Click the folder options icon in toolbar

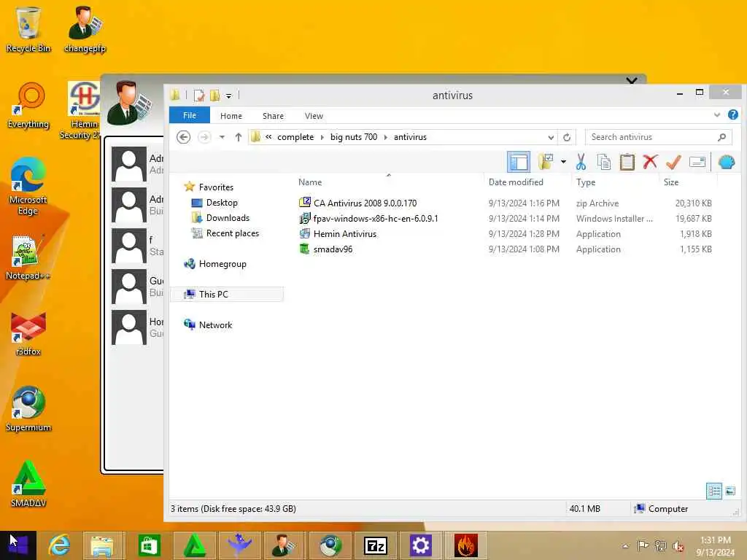click(546, 162)
